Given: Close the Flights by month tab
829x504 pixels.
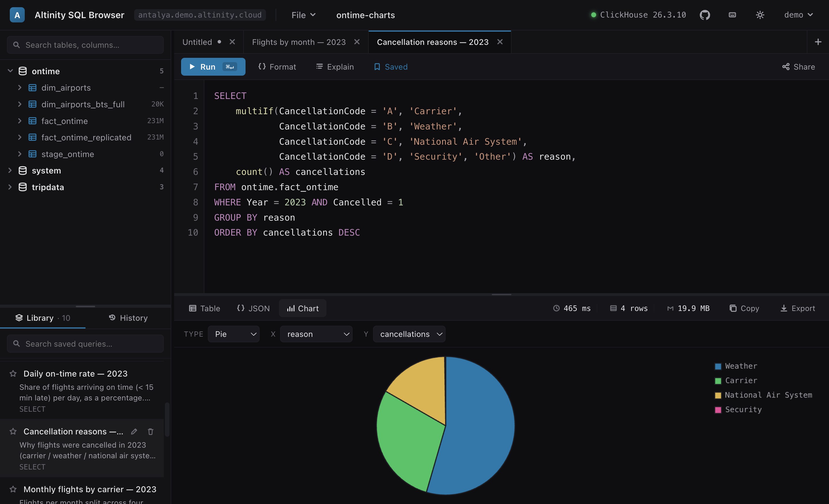Looking at the screenshot, I should tap(357, 42).
